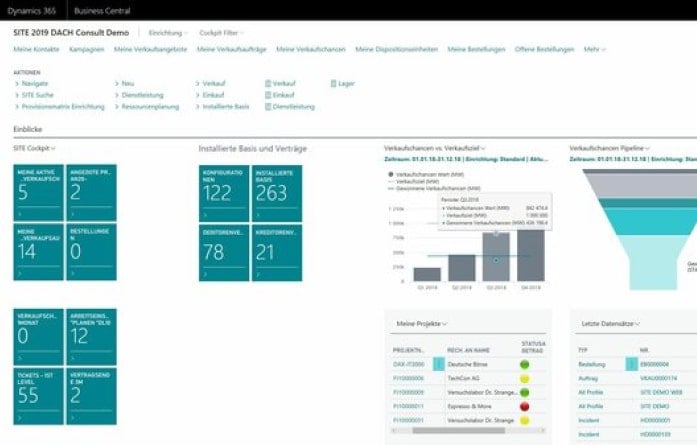Screen dimensions: 697x445
Task: Open row options for Deutsche Börse project
Action: point(439,364)
